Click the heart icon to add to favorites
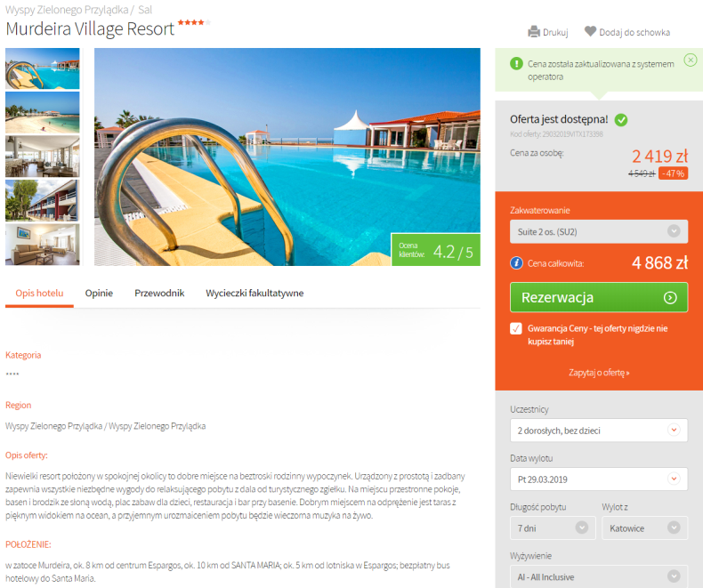The height and width of the screenshot is (588, 703). click(590, 31)
